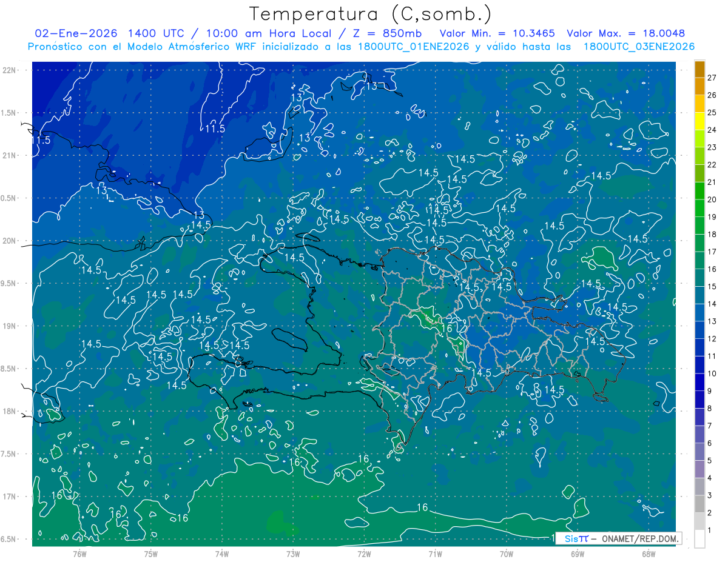Click the '74W' longitude axis label
The image size is (728, 562).
tap(222, 554)
